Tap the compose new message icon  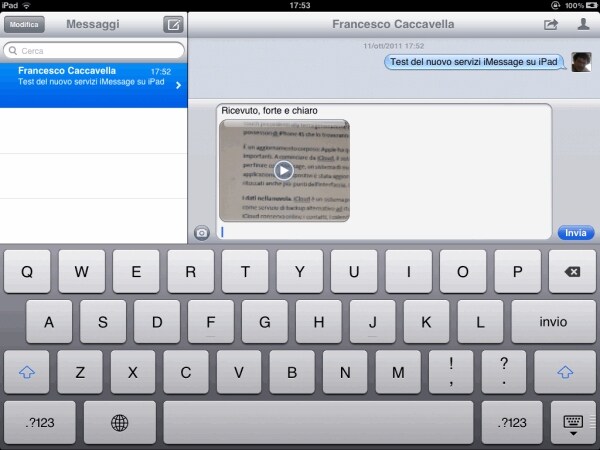[x=173, y=25]
